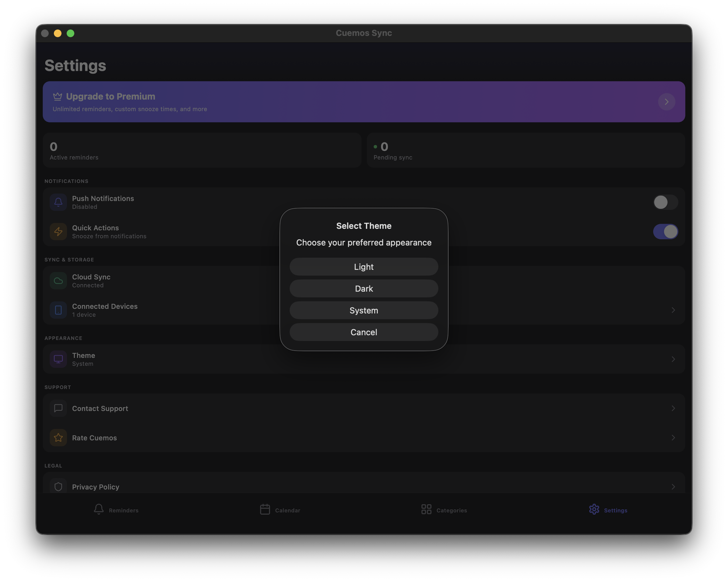This screenshot has width=728, height=582.
Task: Click the Contact Support chat bubble icon
Action: (x=58, y=408)
